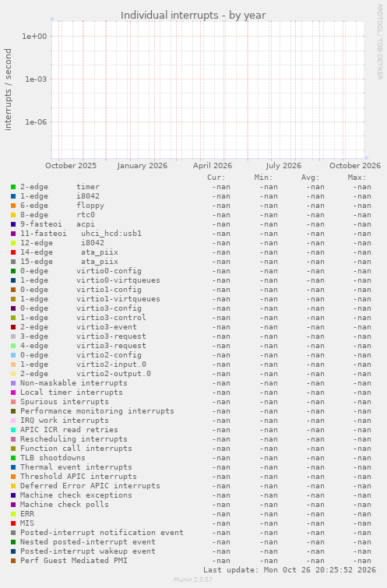Image resolution: width=387 pixels, height=588 pixels.
Task: Click the 4-edge virtio3-request legend label
Action: pos(83,346)
